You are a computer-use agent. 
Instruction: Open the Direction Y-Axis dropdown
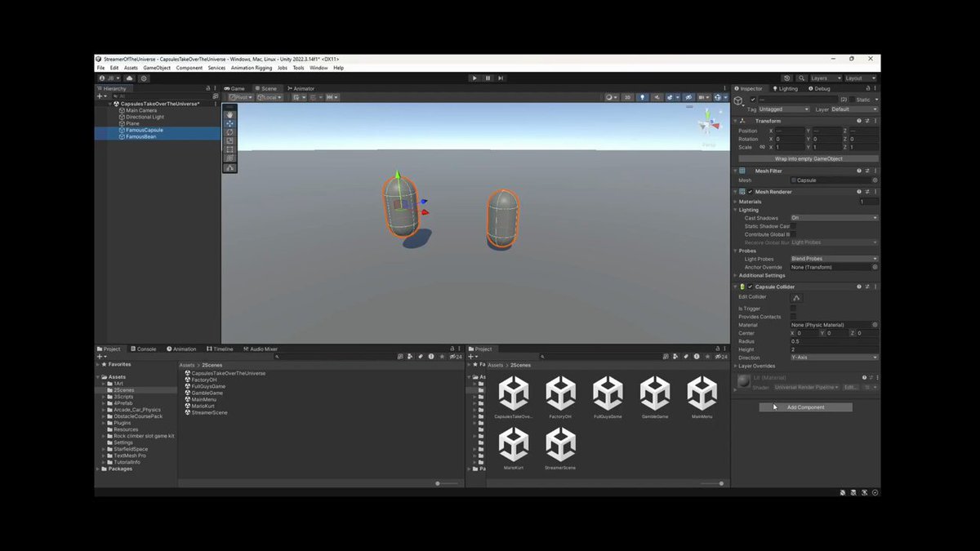(835, 358)
